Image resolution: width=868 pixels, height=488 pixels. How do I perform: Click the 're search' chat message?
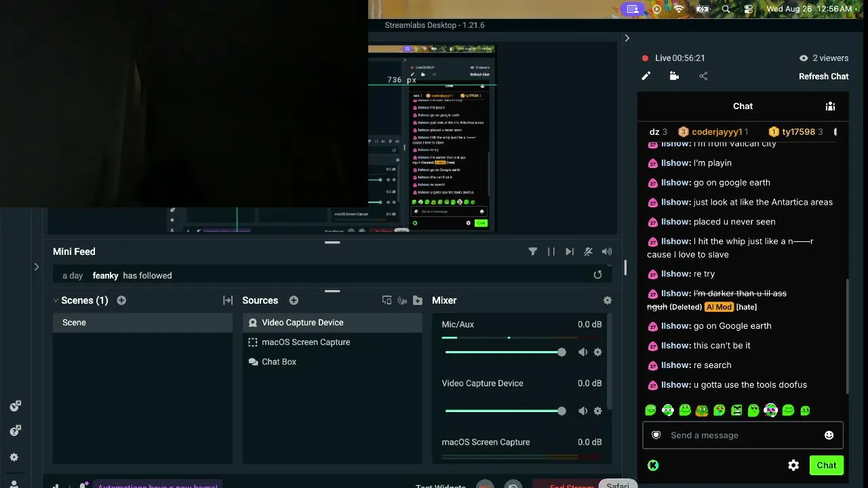(x=712, y=365)
